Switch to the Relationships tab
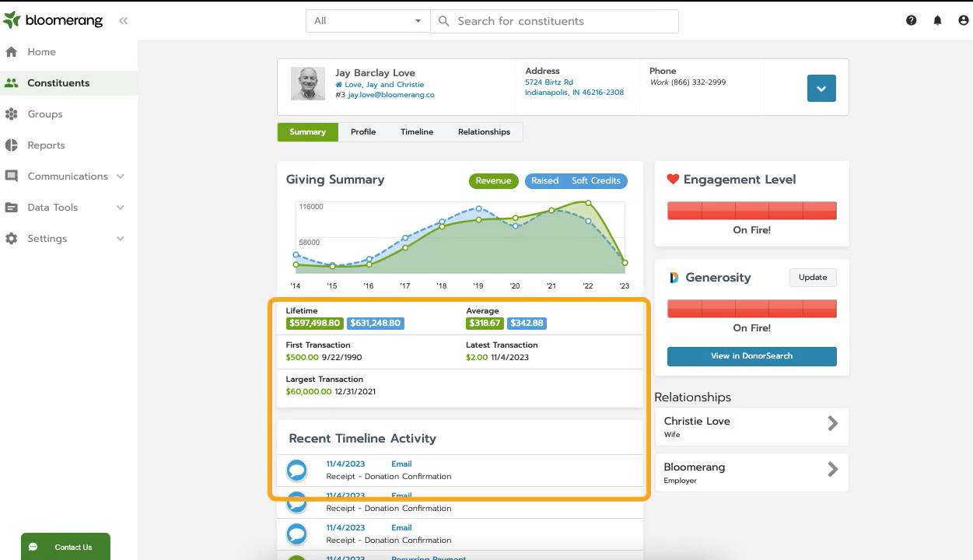Image resolution: width=973 pixels, height=560 pixels. [x=484, y=132]
